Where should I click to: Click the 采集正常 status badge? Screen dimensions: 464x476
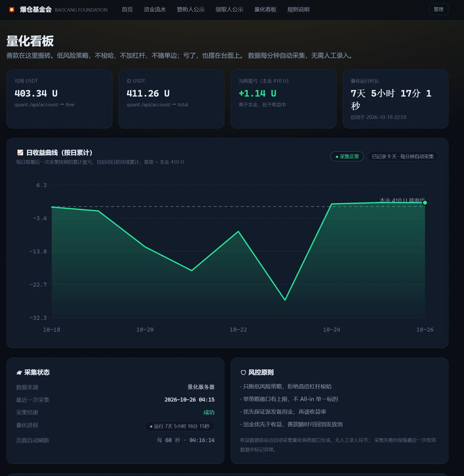(x=347, y=157)
